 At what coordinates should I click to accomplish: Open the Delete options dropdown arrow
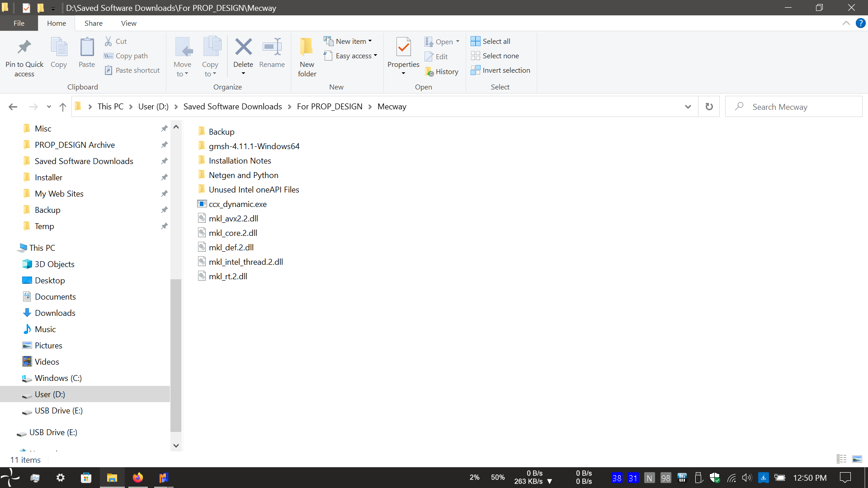tap(243, 73)
